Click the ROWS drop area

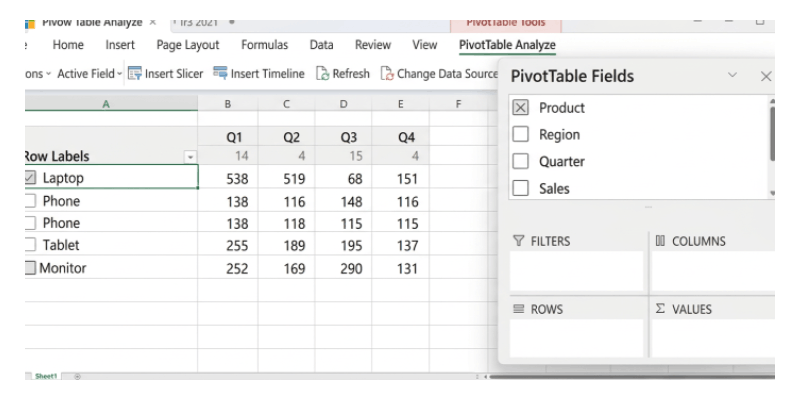pyautogui.click(x=577, y=338)
